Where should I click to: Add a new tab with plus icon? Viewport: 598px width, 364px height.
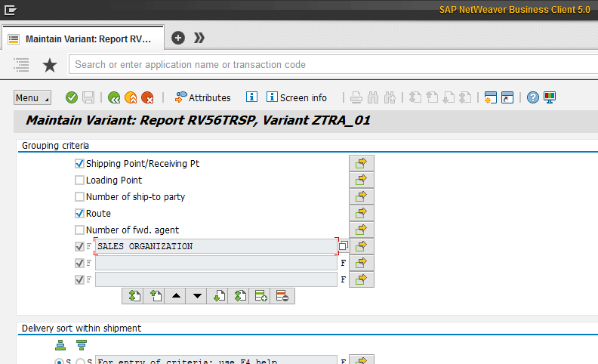tap(178, 38)
